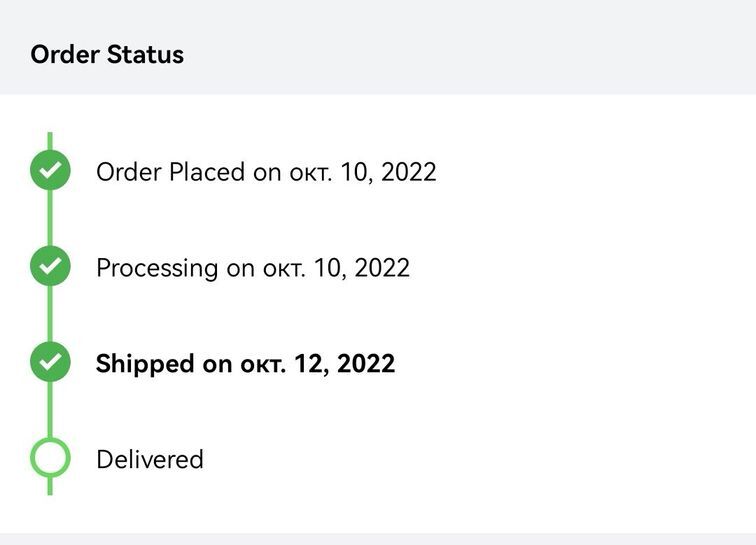The height and width of the screenshot is (545, 756).
Task: Open the bold "Shipped on окт. 12, 2022" entry
Action: 245,364
